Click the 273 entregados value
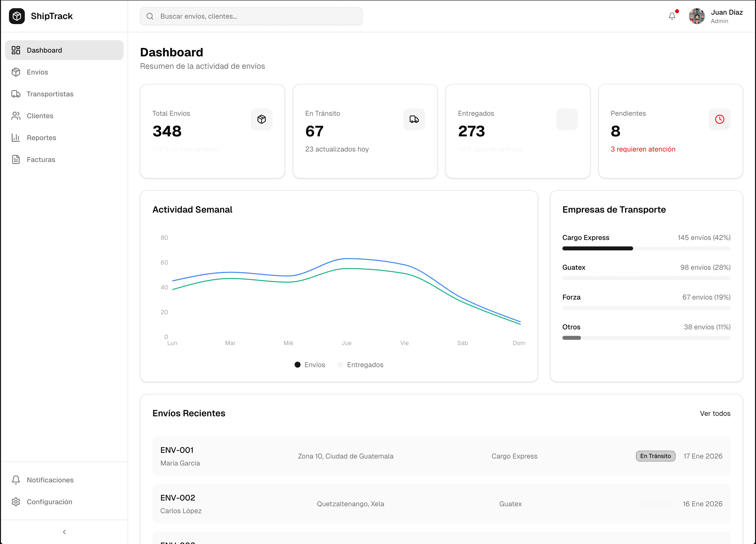The image size is (756, 544). [471, 131]
